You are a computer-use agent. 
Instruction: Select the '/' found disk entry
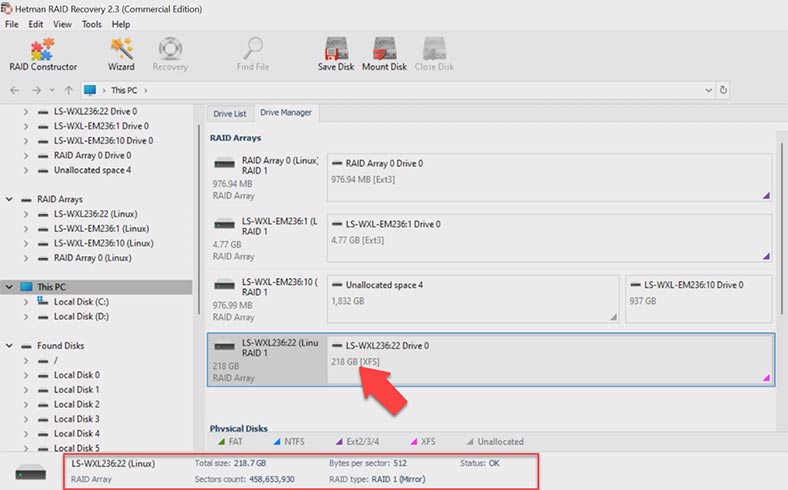click(56, 361)
